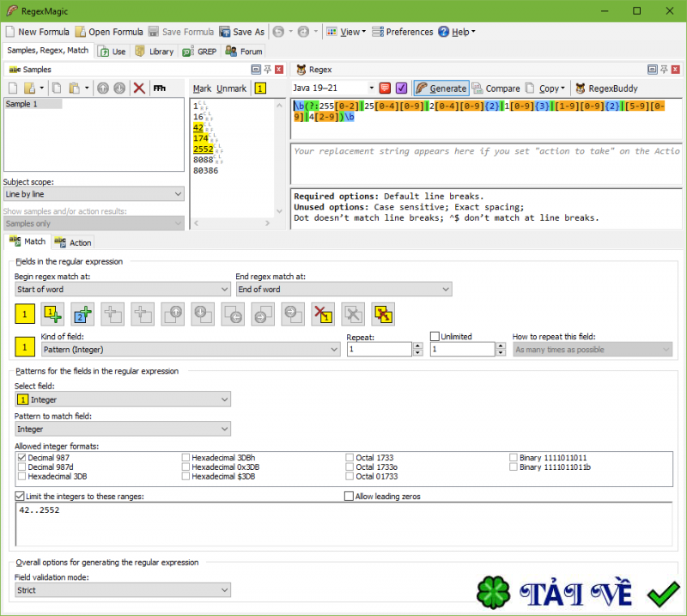The image size is (687, 616).
Task: Uncheck Decimal 987 integer format
Action: click(x=22, y=457)
